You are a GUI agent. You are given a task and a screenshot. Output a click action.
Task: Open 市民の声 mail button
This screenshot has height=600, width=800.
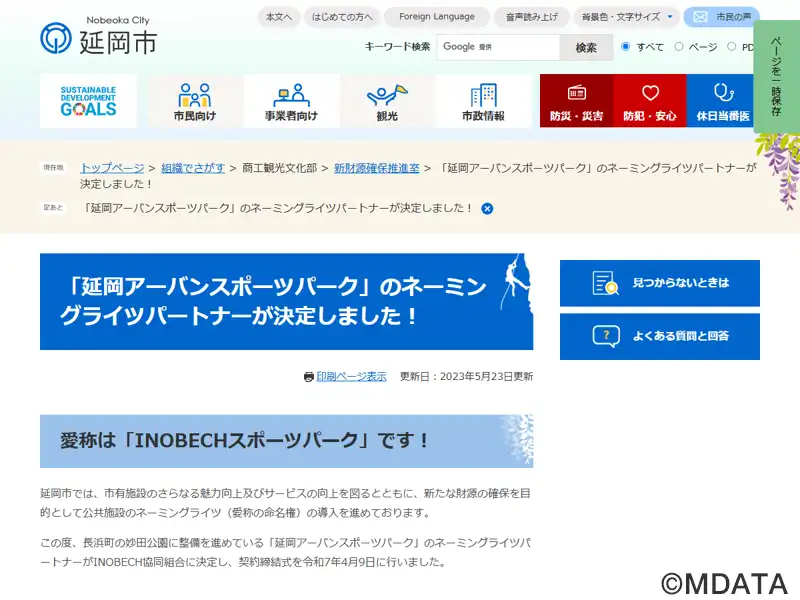pyautogui.click(x=721, y=17)
